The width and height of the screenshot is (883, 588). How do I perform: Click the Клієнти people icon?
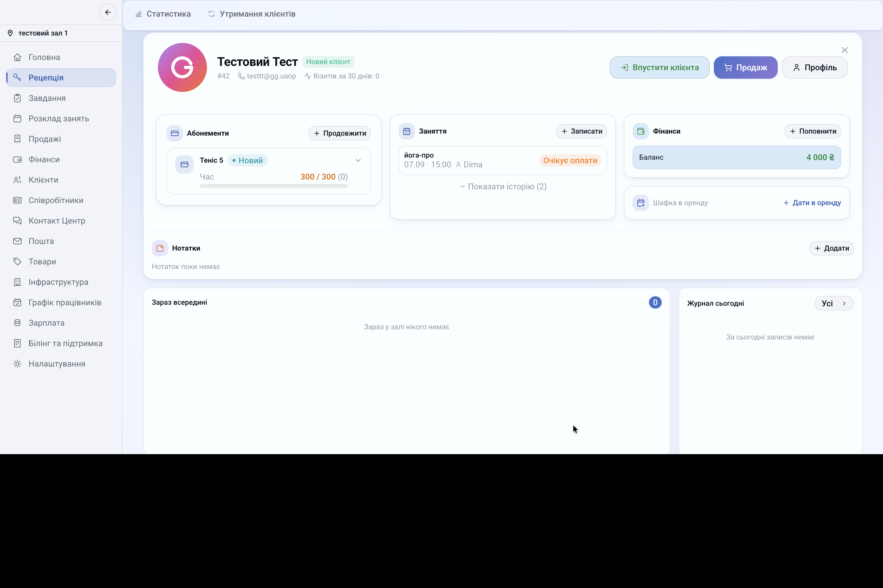click(x=17, y=180)
